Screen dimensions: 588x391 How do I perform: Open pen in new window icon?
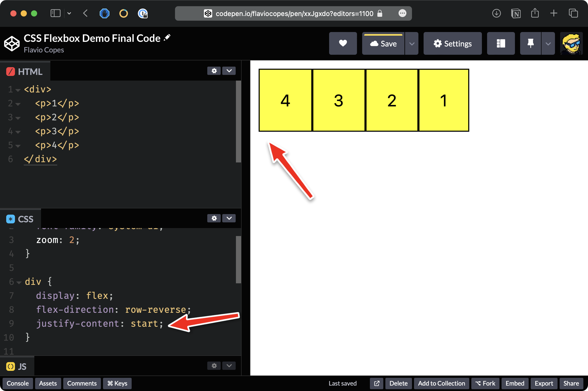377,383
